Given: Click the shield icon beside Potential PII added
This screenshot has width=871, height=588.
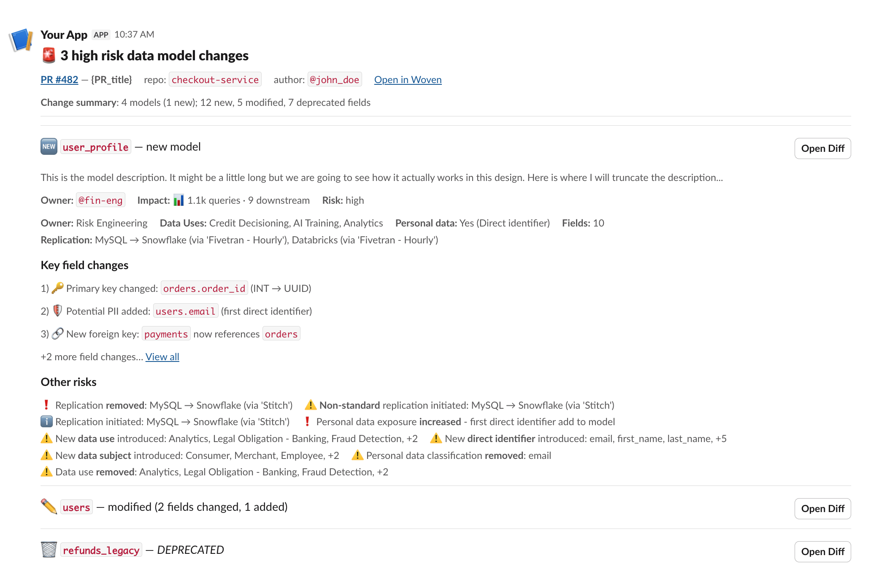Looking at the screenshot, I should [58, 311].
